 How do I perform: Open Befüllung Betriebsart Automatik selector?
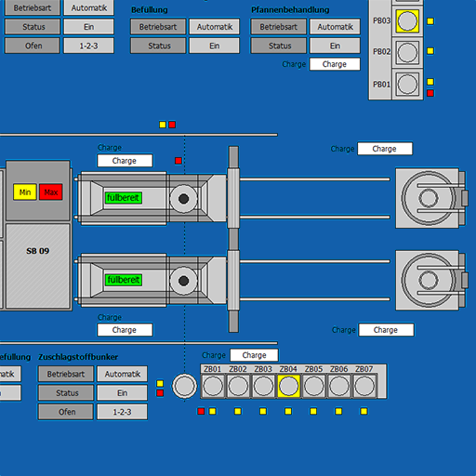[215, 27]
